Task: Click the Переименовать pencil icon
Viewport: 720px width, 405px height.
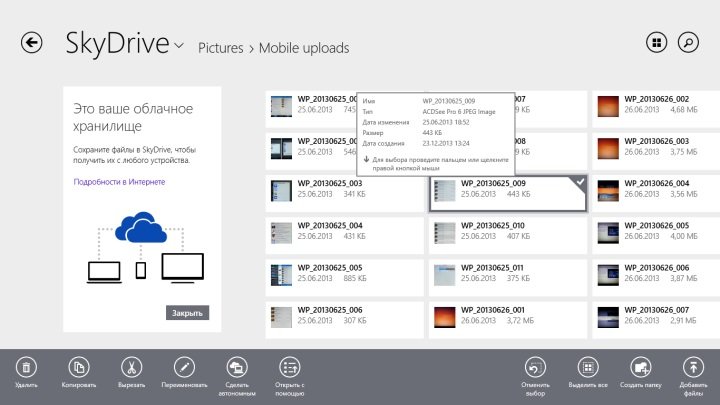Action: point(184,367)
